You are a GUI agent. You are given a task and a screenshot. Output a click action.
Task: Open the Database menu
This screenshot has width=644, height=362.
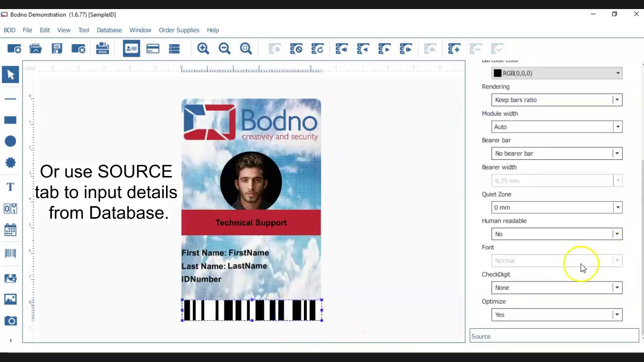[x=109, y=30]
